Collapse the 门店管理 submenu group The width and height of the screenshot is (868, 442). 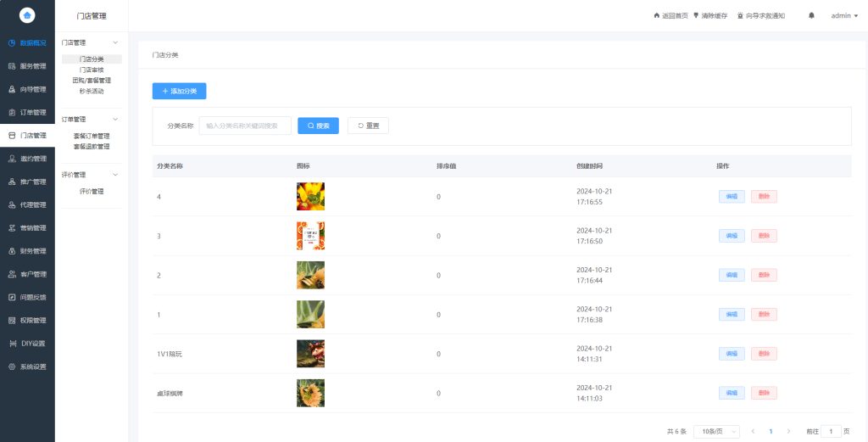(x=115, y=42)
